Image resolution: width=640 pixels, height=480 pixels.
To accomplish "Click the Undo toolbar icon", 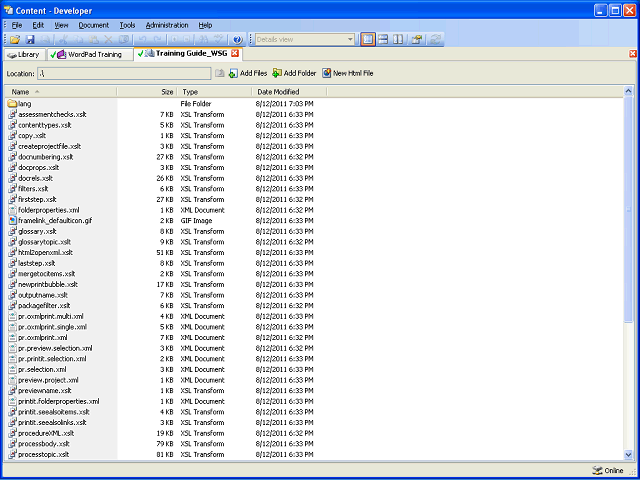I will click(x=142, y=40).
